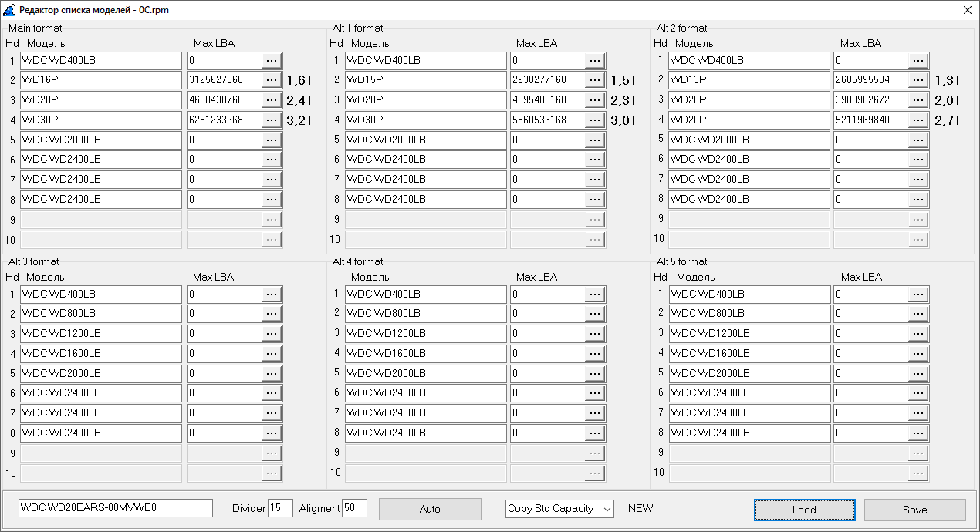Open ellipsis button for Main format head 6

click(272, 160)
